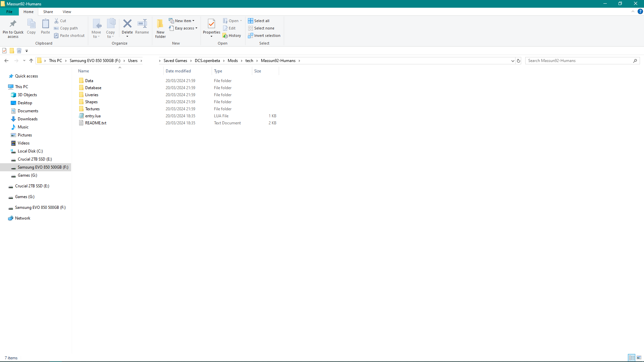Select This PC in navigation pane
Screen dimensions: 644x362
coord(21,87)
